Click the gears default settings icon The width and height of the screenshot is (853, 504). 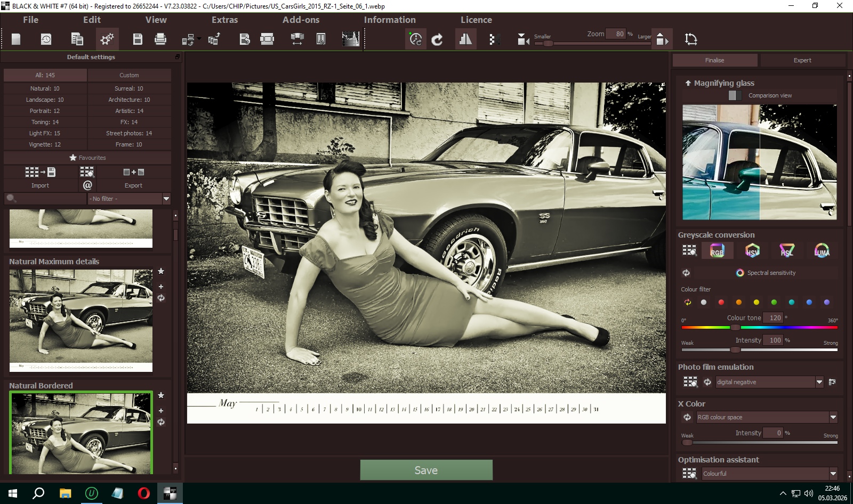[x=107, y=39]
